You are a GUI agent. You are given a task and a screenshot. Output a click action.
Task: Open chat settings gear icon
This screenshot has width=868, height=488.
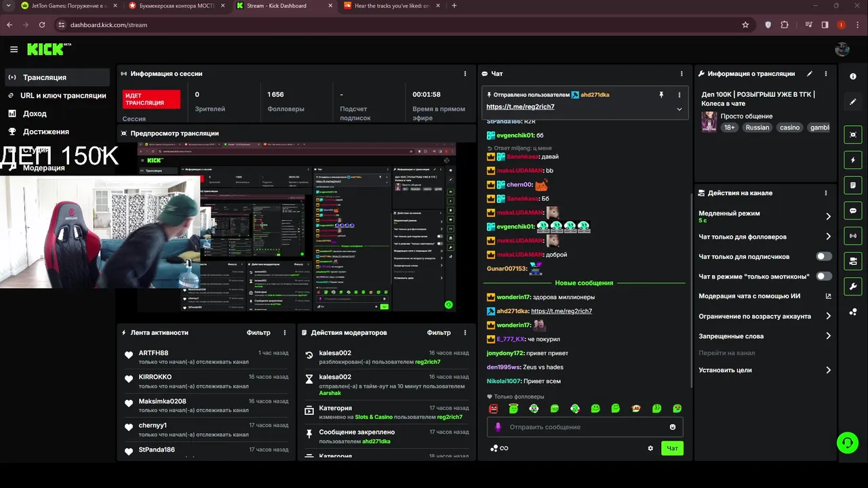[x=650, y=448]
